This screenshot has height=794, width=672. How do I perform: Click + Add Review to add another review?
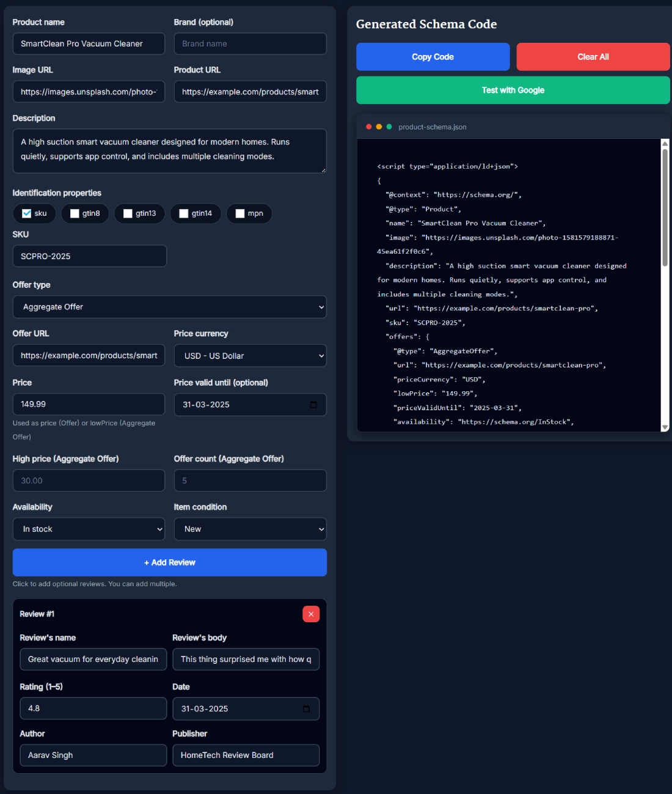(169, 562)
